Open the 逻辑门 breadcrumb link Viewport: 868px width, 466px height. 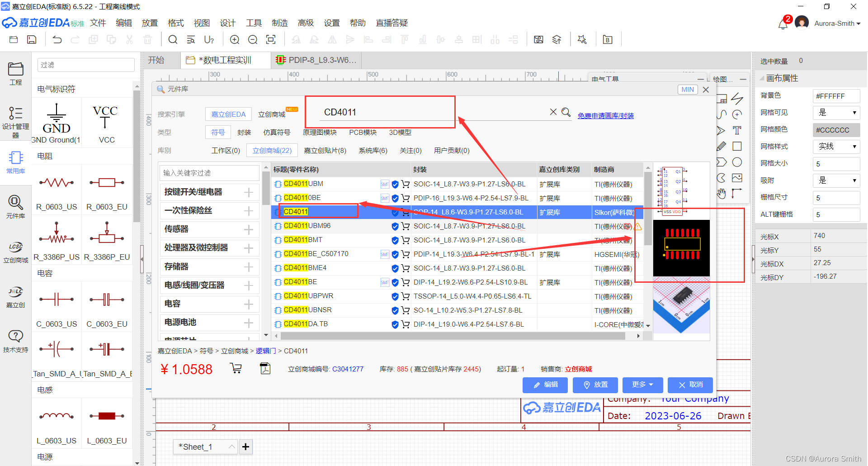[266, 351]
